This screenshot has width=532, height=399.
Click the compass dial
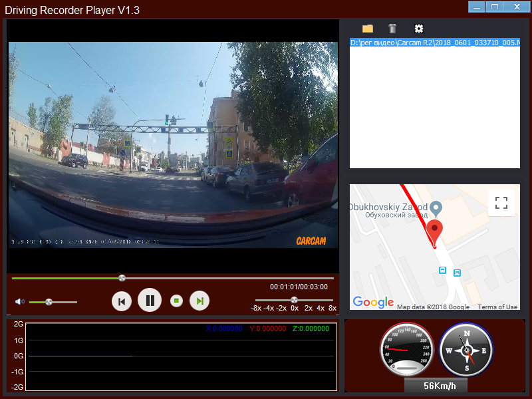pyautogui.click(x=465, y=349)
